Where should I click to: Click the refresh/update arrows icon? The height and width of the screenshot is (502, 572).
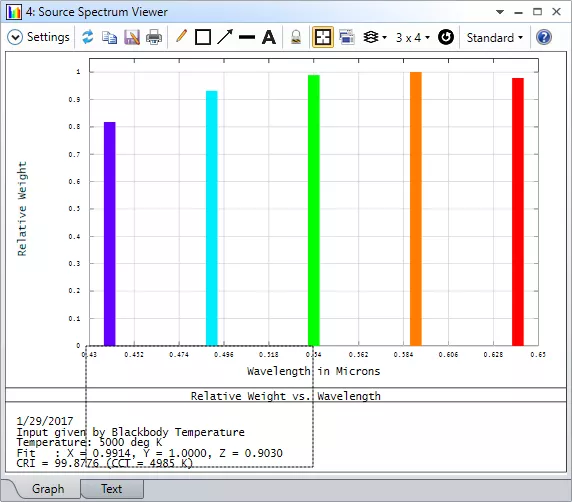click(x=88, y=37)
